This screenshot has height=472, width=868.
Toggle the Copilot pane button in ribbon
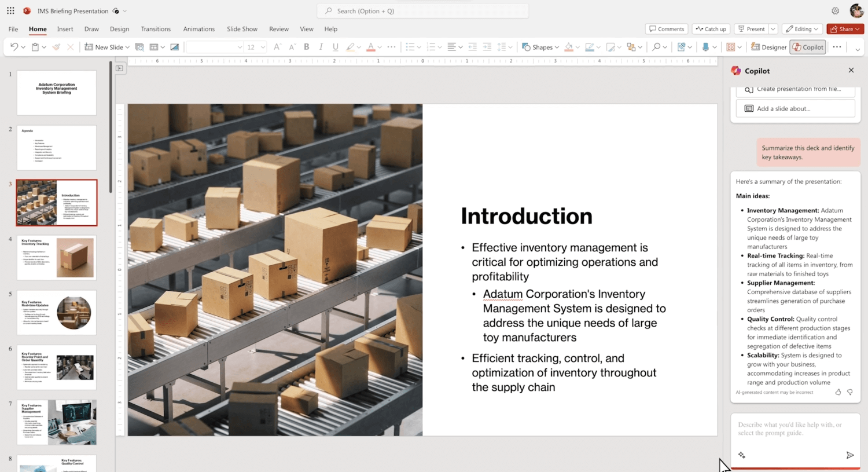click(x=808, y=47)
